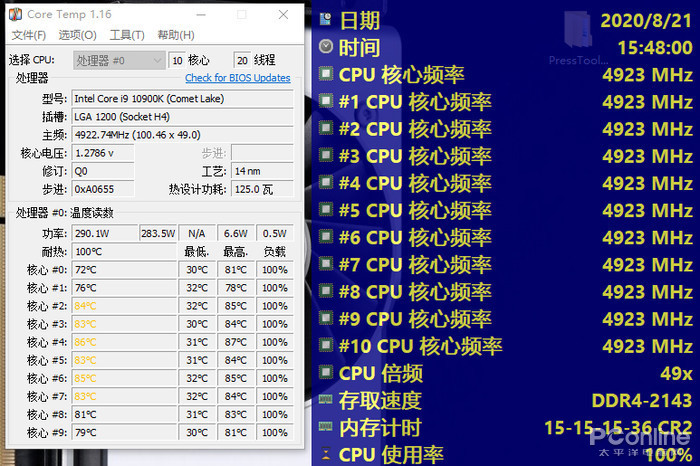Screen dimensions: 700x466
Task: Click chip icon next to #8 CPU 核心频率
Action: 326,291
